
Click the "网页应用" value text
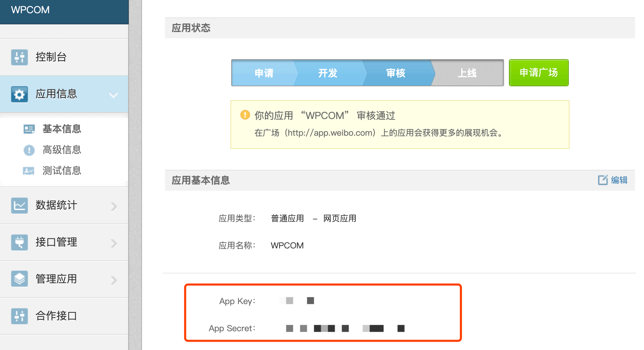pos(340,218)
